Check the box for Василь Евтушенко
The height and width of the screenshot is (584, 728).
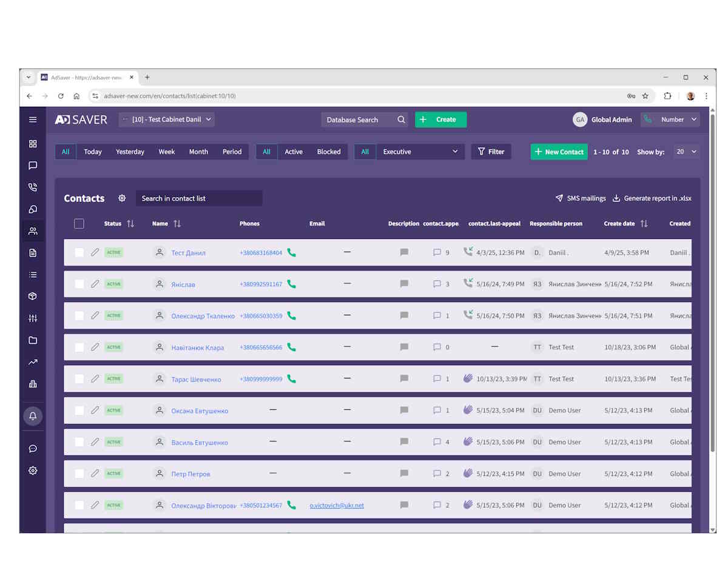(x=79, y=442)
